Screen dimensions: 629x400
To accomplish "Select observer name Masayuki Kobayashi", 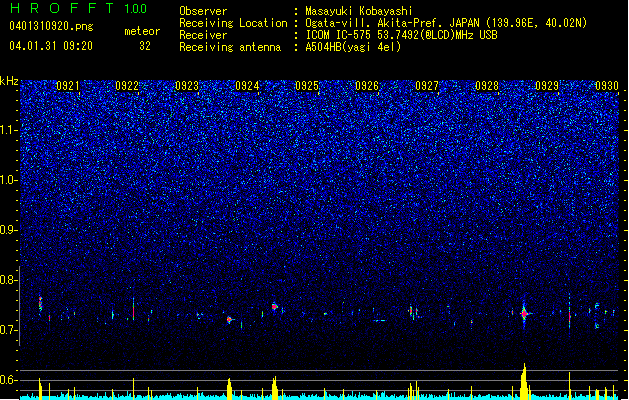I will [359, 11].
